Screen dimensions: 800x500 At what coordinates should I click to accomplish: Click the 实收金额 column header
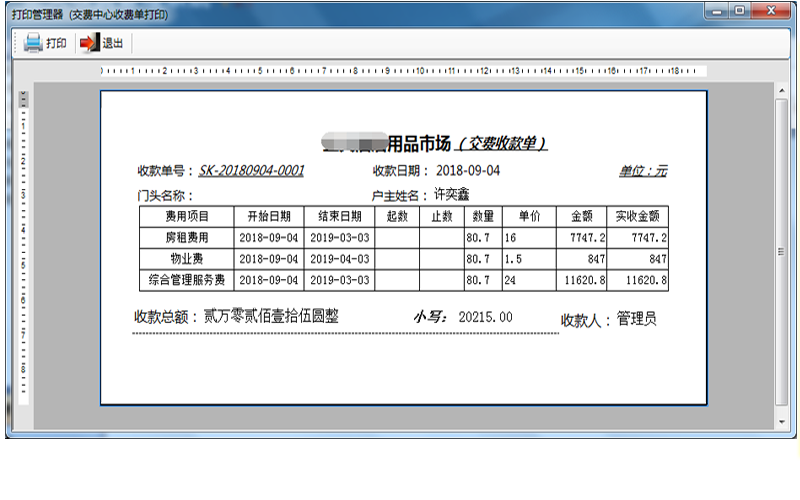click(x=636, y=216)
